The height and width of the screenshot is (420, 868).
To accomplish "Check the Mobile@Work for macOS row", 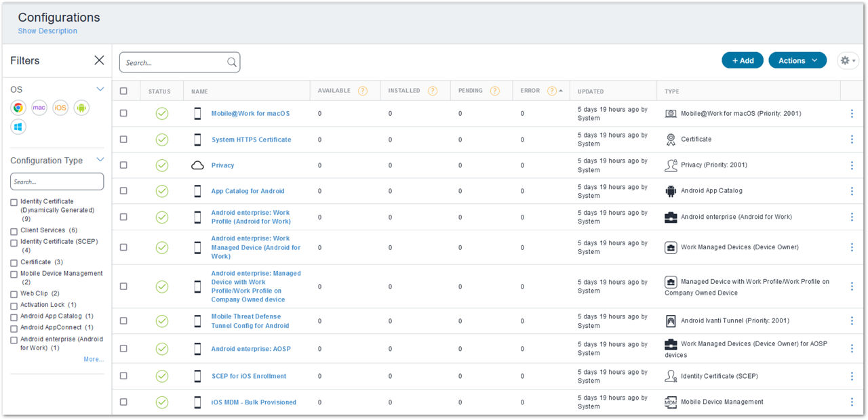I will pos(123,113).
